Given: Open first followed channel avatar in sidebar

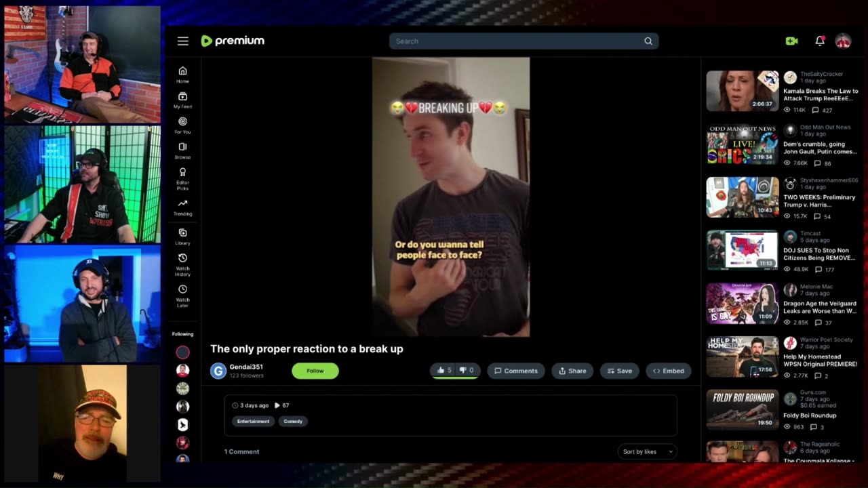Looking at the screenshot, I should 182,352.
